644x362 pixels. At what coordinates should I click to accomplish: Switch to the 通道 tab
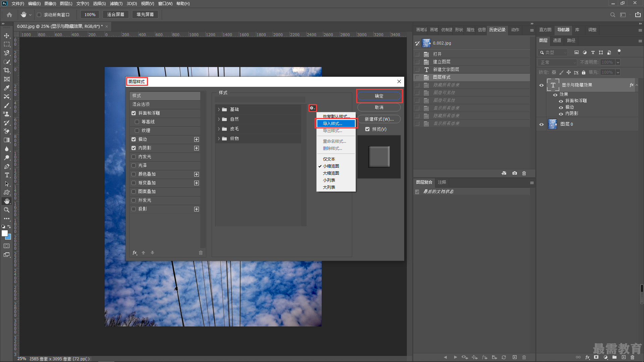557,41
